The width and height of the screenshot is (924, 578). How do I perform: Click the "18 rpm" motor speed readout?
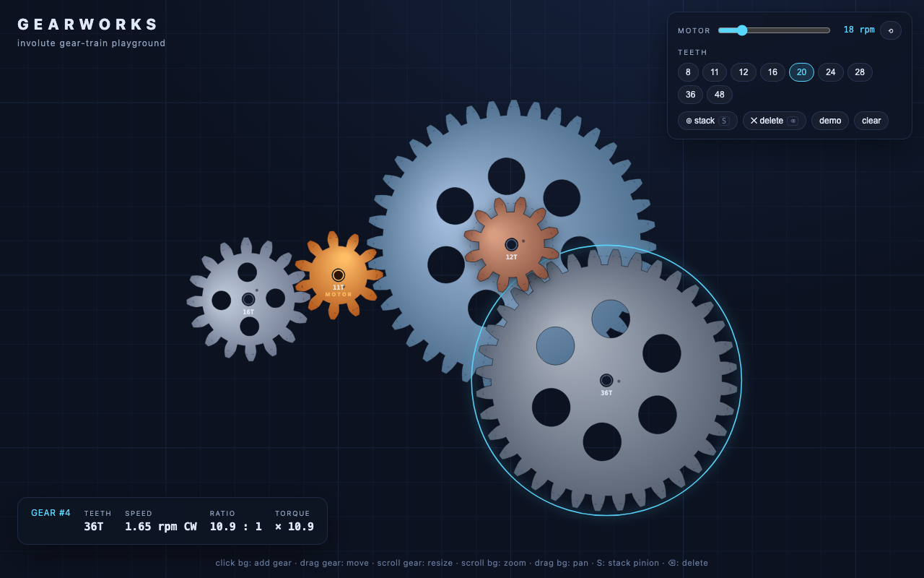859,30
